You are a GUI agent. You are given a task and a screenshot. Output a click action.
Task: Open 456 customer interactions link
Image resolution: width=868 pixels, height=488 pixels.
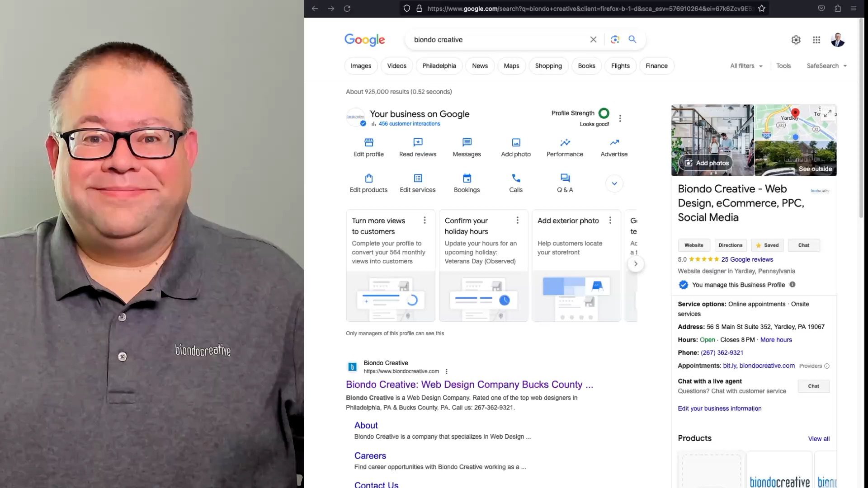click(x=409, y=124)
